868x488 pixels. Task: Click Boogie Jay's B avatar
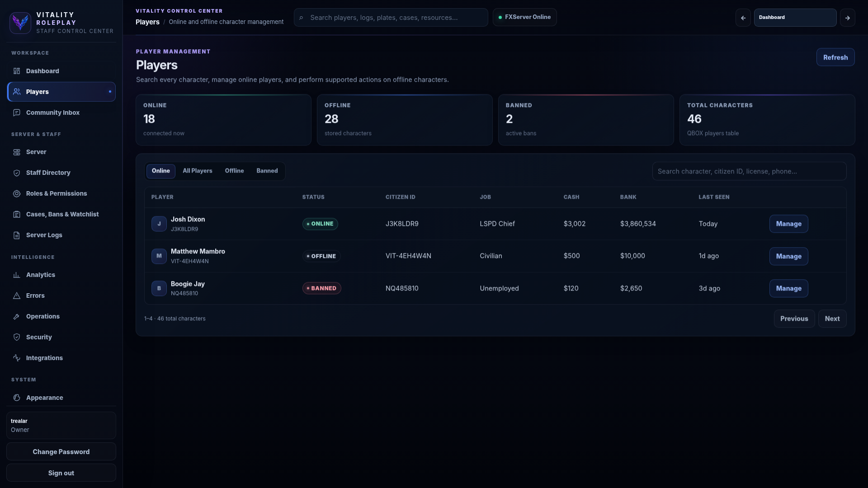pos(159,288)
